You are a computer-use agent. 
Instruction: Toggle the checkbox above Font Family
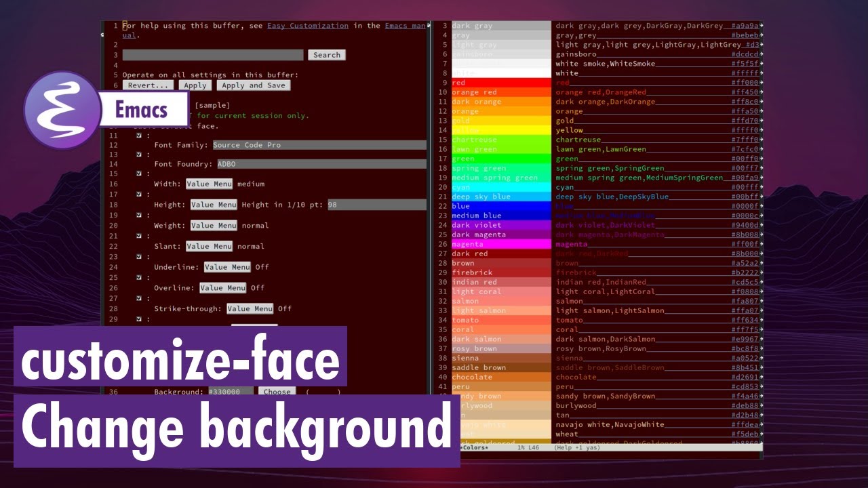pyautogui.click(x=139, y=135)
